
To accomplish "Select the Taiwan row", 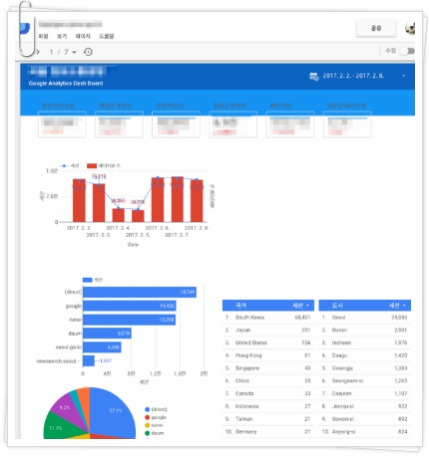I will pyautogui.click(x=268, y=419).
